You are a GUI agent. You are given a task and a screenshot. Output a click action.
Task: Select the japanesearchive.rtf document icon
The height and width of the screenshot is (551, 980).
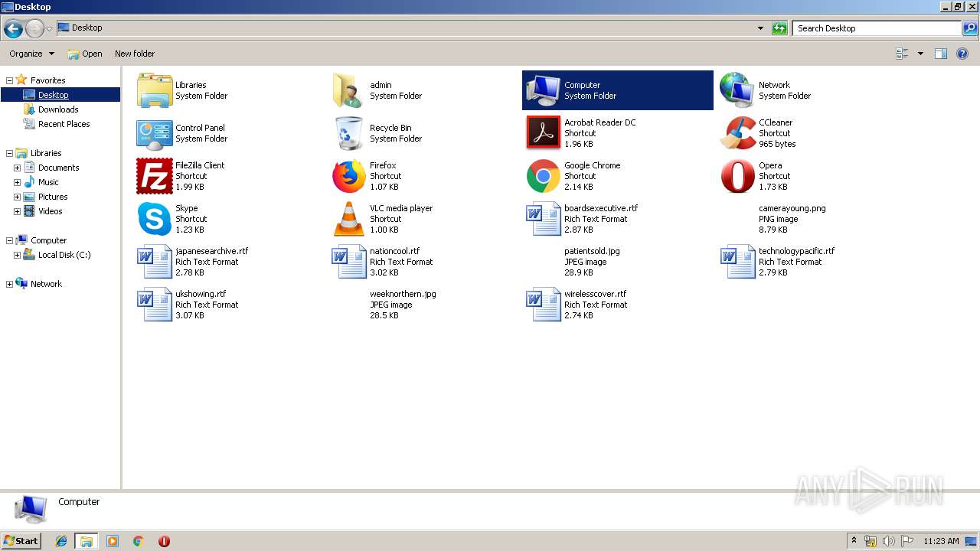click(155, 262)
